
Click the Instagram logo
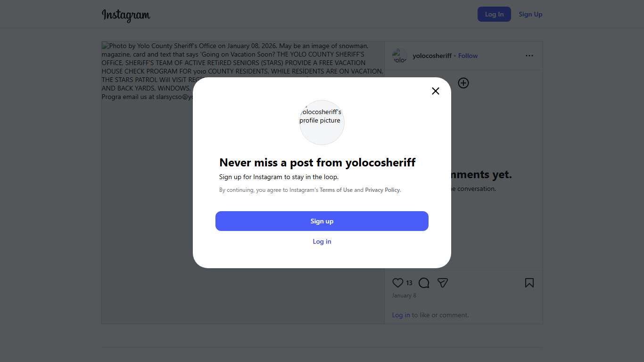(x=126, y=15)
